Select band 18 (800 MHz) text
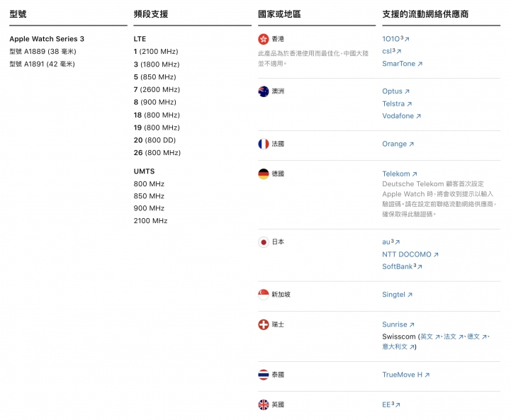This screenshot has width=511, height=420. (x=157, y=115)
